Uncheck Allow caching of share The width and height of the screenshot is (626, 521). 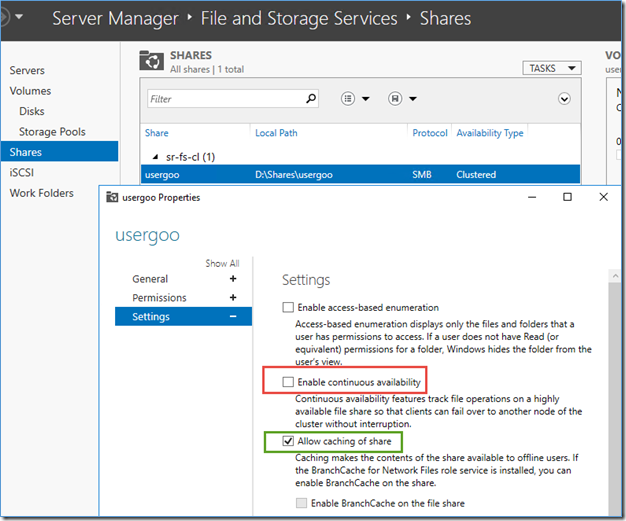pos(288,441)
